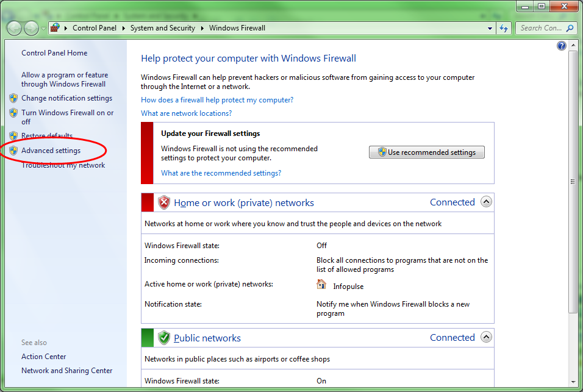Open Troubleshoot my network link
Viewport: 583px width, 392px height.
(63, 165)
